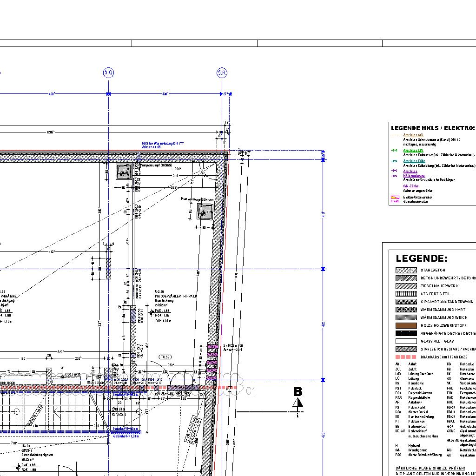The image size is (476, 476).
Task: Select the right pump sump symbol
Action: 204,212
